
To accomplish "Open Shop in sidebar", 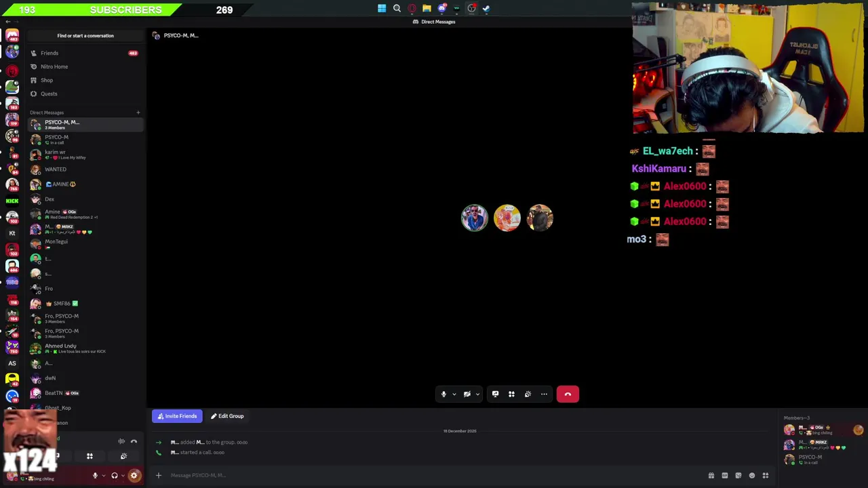I will pos(85,80).
